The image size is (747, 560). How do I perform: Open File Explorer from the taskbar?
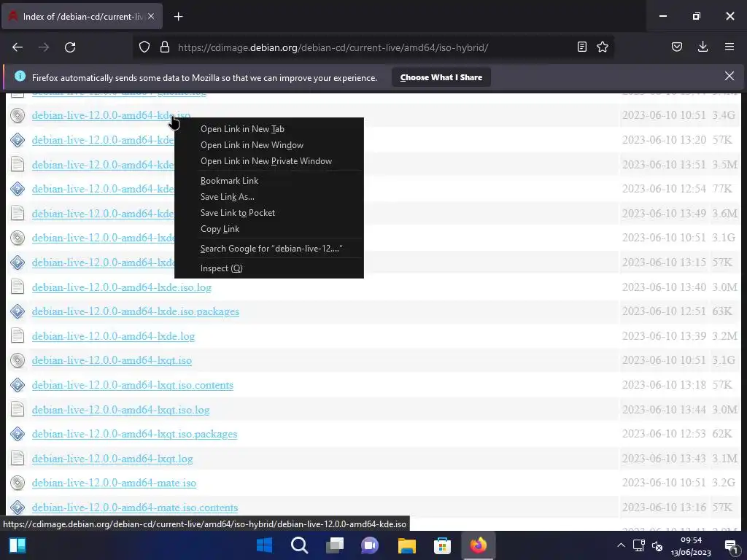407,545
